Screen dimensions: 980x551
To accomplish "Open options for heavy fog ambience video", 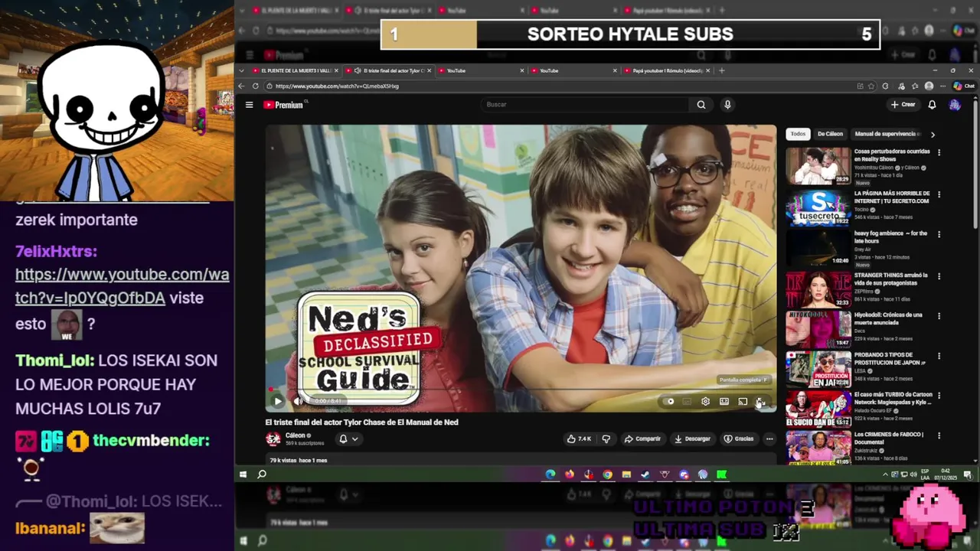I will point(939,234).
